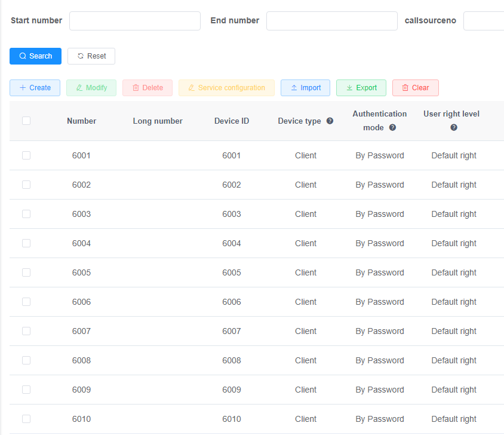Click "Default right" in row 6004
The width and height of the screenshot is (504, 435).
click(454, 243)
